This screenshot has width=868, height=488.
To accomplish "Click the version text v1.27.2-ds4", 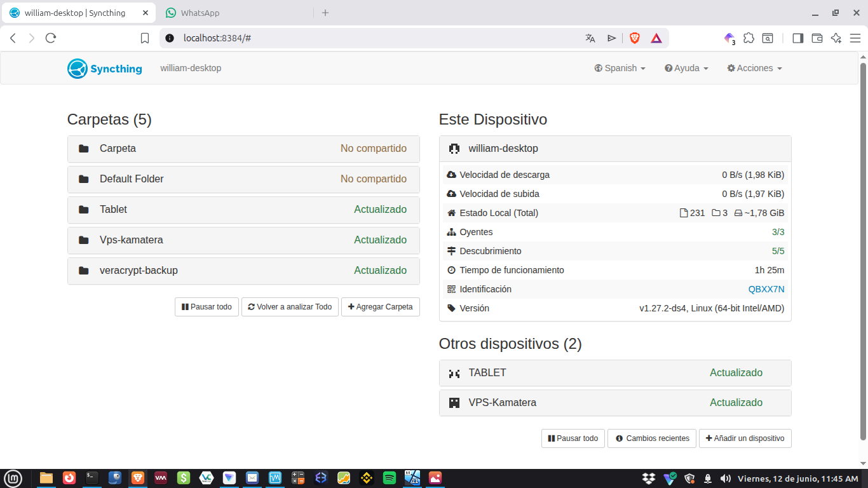I will [712, 308].
